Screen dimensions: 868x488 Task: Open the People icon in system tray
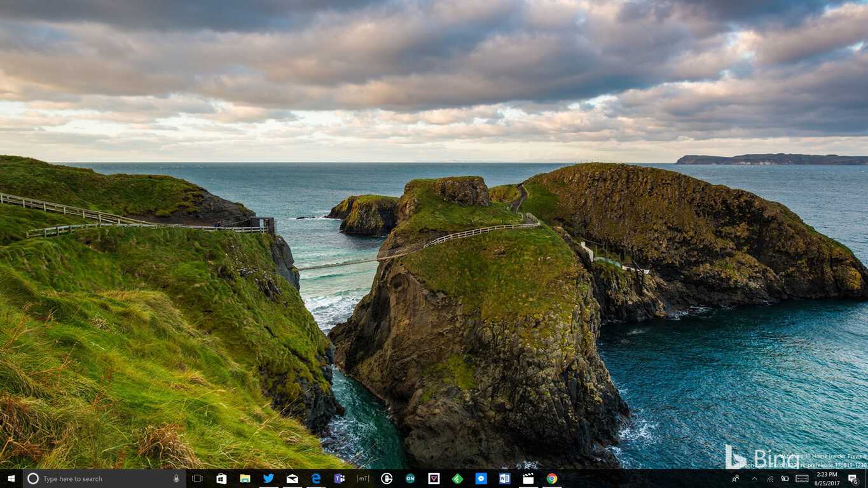click(736, 478)
